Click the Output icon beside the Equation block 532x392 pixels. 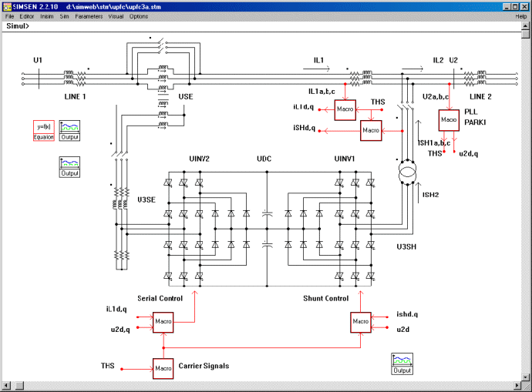(70, 131)
